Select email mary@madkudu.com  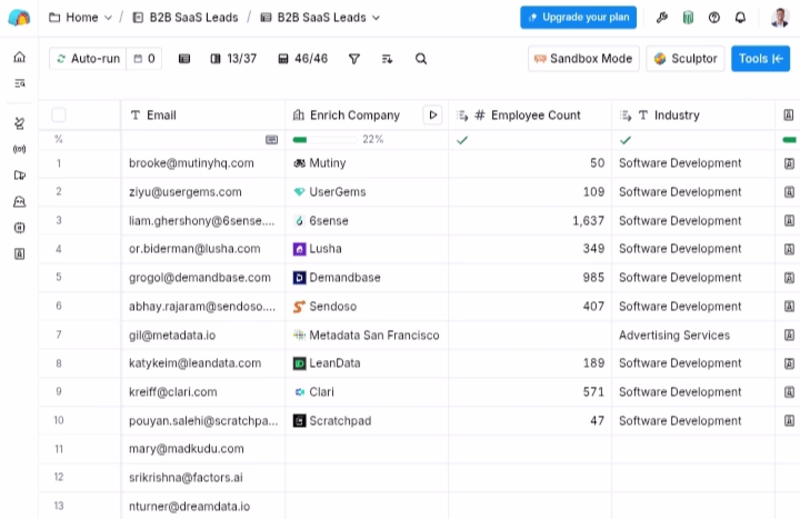coord(186,449)
